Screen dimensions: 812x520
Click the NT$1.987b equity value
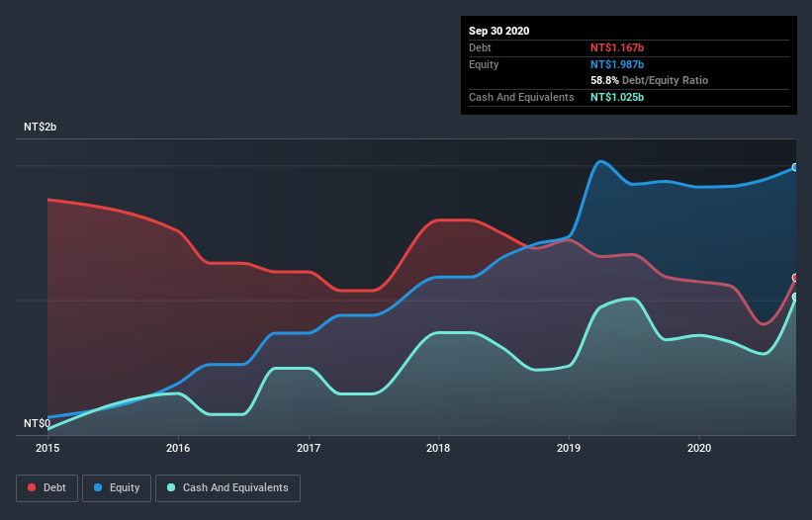(617, 64)
